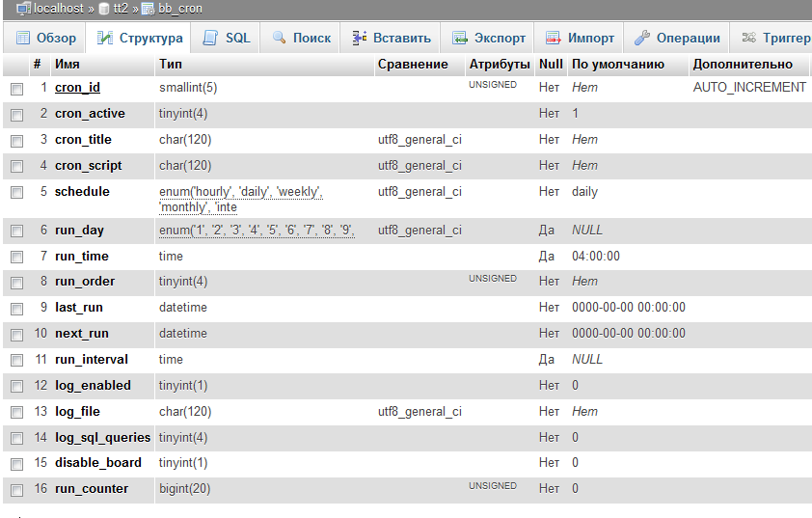Switch to the Triggers tab
This screenshot has width=812, height=518.
click(776, 39)
